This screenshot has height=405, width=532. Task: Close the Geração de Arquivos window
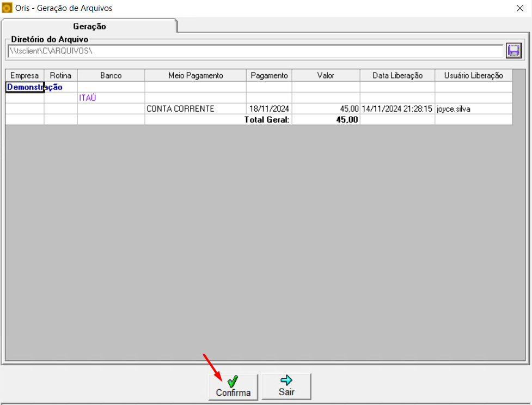point(520,8)
